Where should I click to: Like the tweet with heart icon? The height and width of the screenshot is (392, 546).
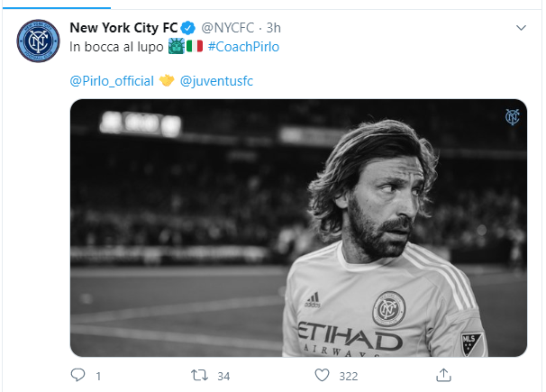point(322,375)
